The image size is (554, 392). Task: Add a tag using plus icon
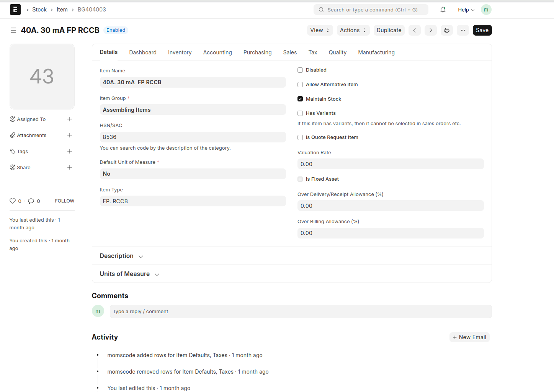(70, 151)
